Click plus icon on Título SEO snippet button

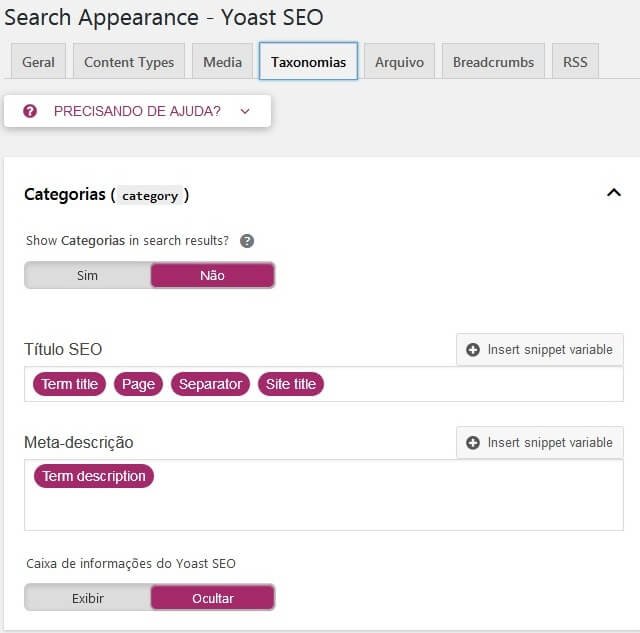(473, 350)
